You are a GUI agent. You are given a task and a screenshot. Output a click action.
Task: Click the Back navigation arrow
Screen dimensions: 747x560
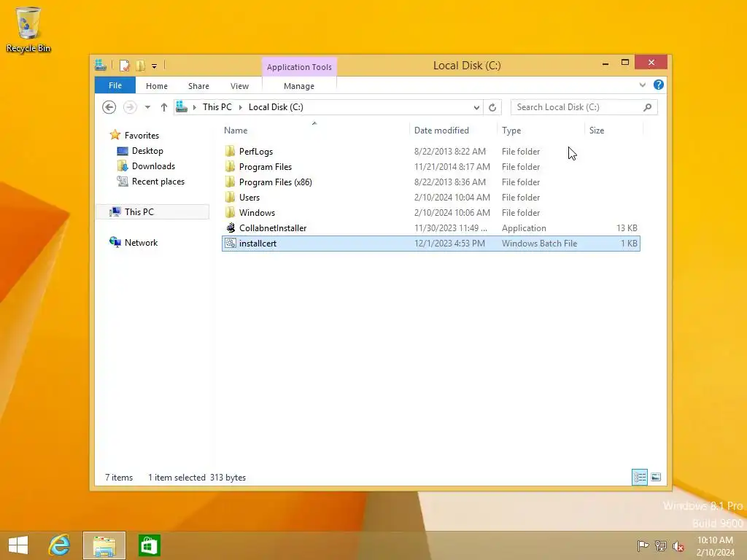(109, 107)
